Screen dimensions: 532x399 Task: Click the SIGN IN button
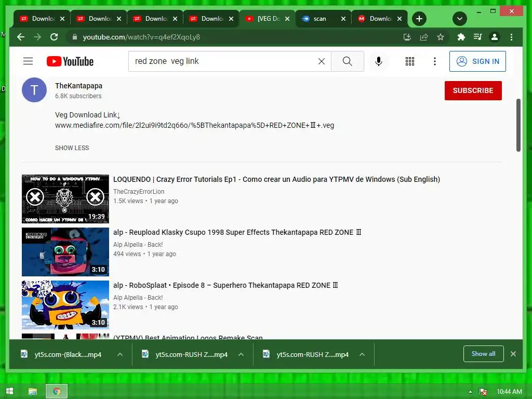(x=477, y=61)
